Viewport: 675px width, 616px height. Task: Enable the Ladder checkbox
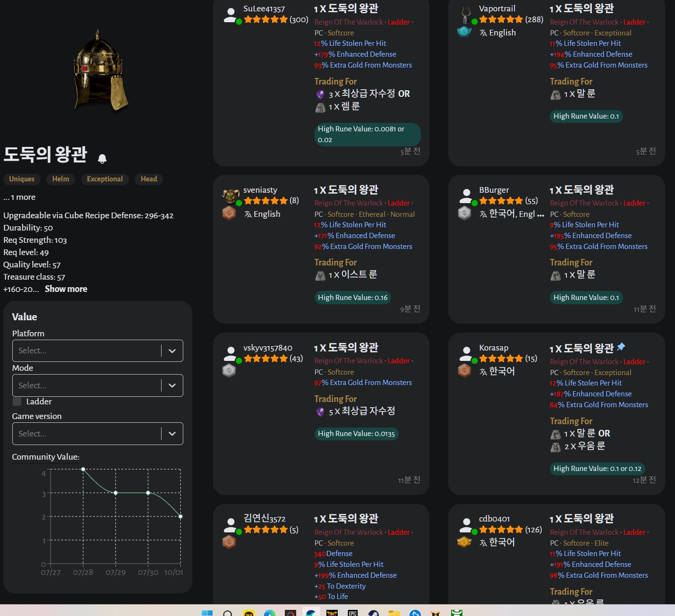[17, 402]
